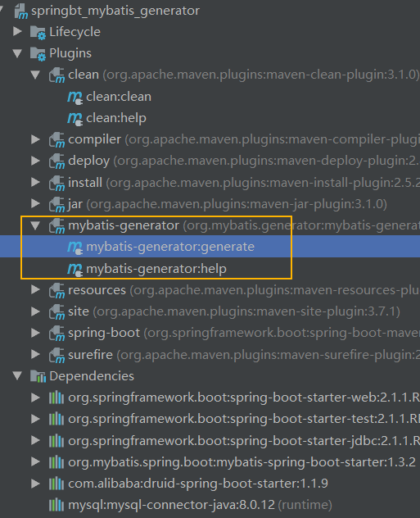Collapse the clean plugin node
Screen dimensions: 420x518
(x=35, y=75)
